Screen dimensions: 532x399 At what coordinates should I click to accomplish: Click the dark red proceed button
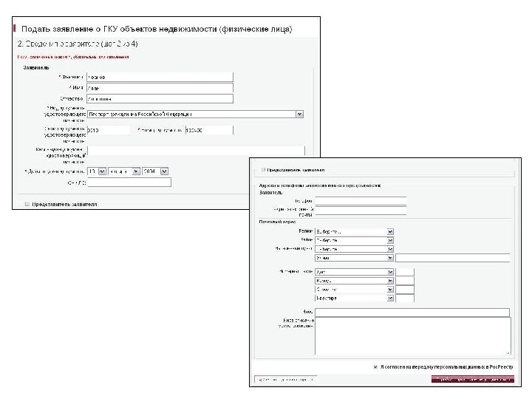tap(473, 379)
